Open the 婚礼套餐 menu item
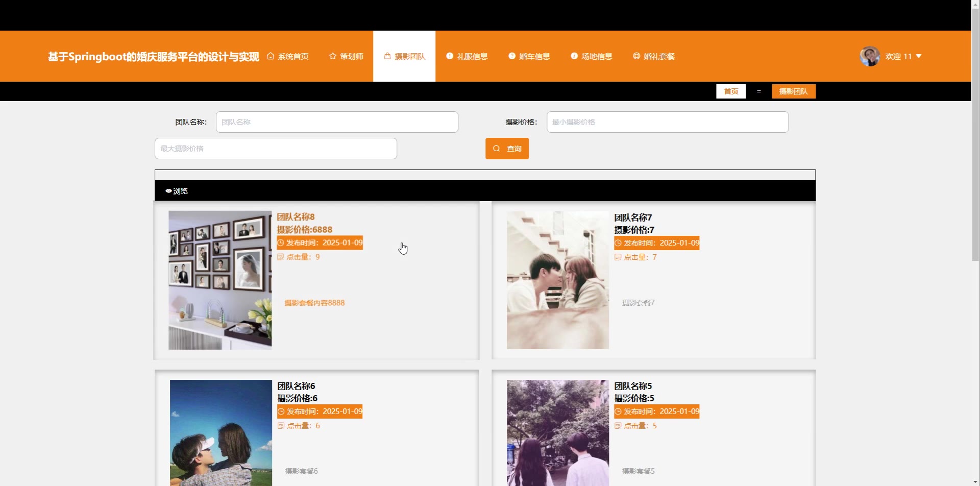The image size is (980, 486). [653, 56]
